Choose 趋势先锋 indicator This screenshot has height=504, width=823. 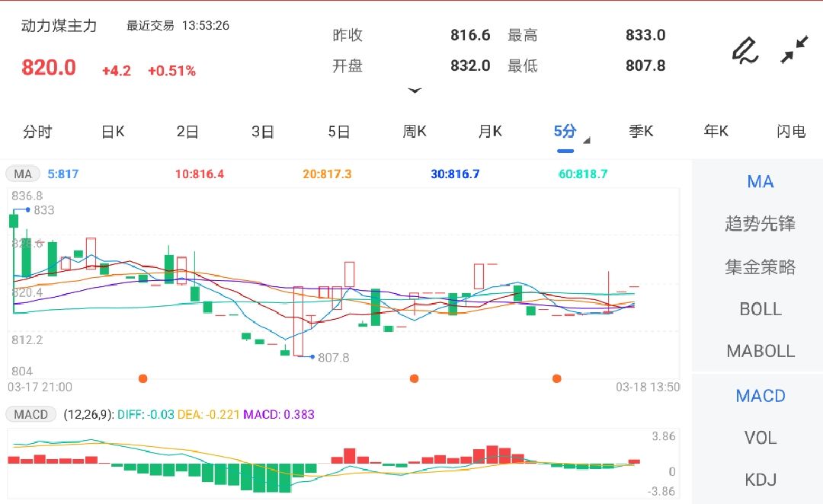coord(760,224)
